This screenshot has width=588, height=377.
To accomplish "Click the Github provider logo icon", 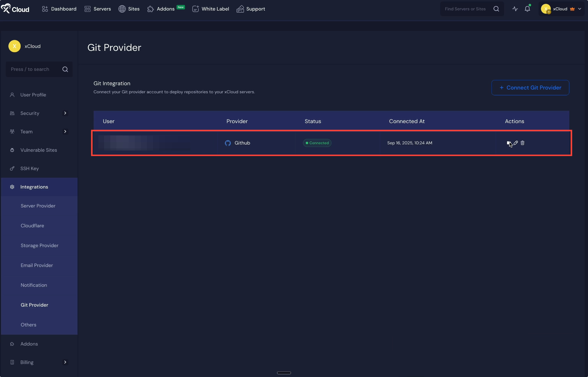I will [228, 143].
